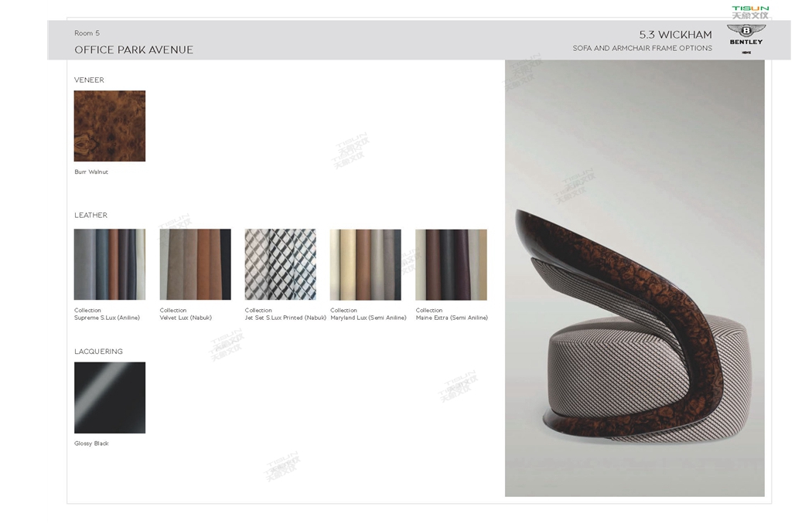Select the Glossy Black lacquering swatch
812x527 pixels.
point(110,397)
